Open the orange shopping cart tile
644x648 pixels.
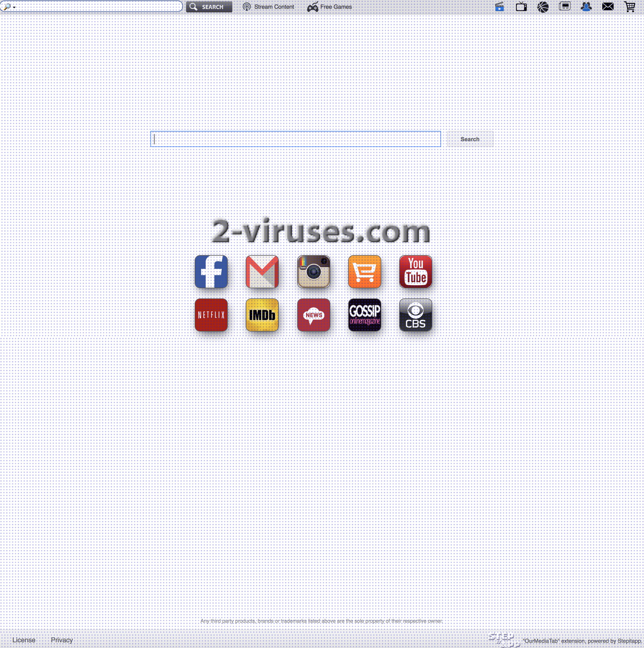pyautogui.click(x=365, y=271)
